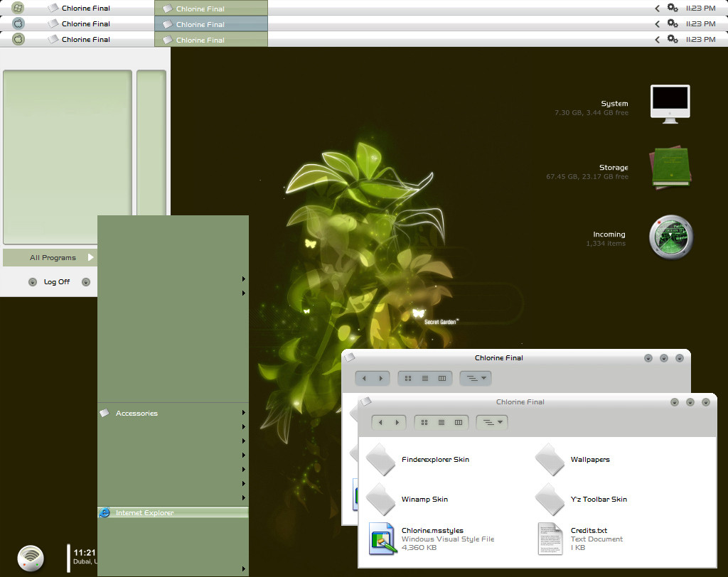
Task: Launch Internet Explorer from the programs menu
Action: [173, 512]
